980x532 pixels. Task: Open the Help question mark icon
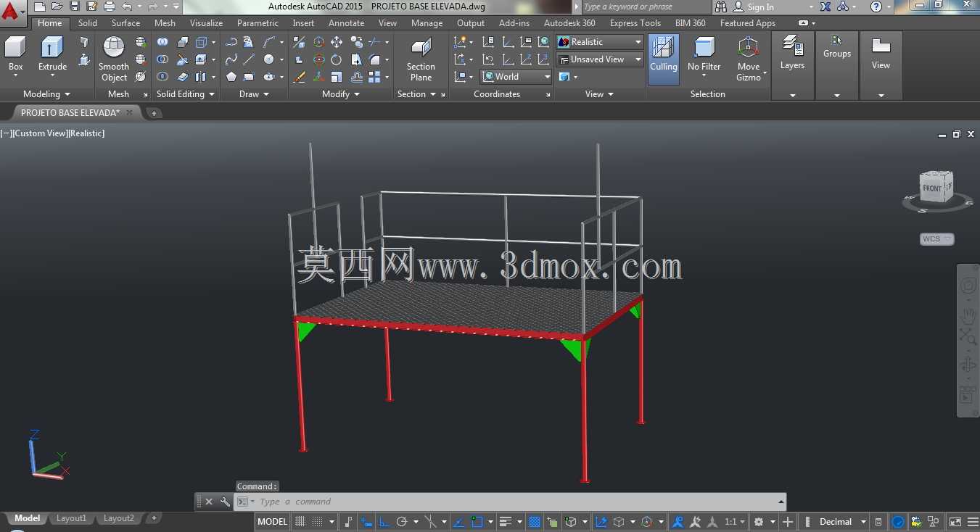tap(876, 7)
